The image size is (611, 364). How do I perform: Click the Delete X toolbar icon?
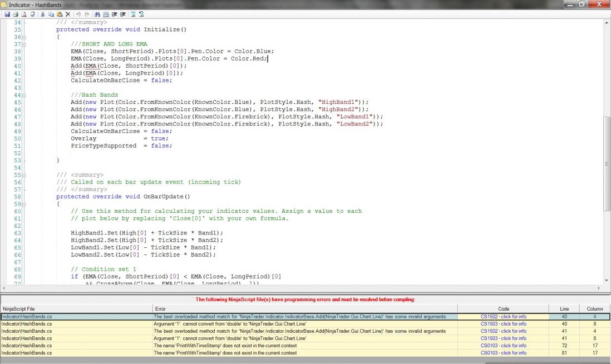coord(68,14)
